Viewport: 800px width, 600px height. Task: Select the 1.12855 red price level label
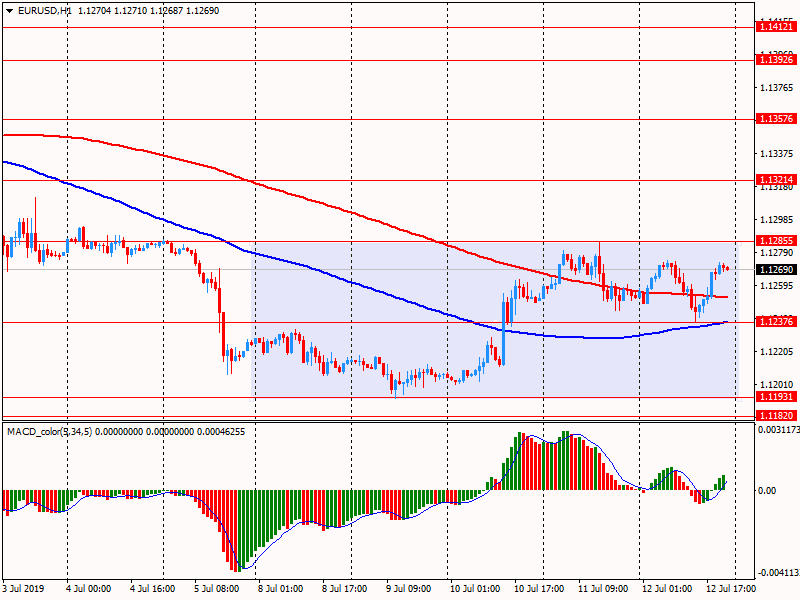click(x=776, y=241)
